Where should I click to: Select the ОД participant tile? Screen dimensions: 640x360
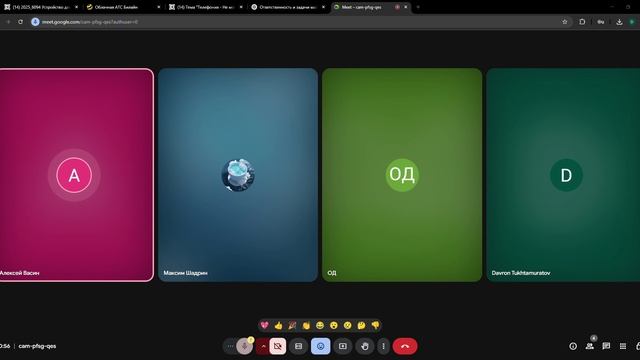402,175
